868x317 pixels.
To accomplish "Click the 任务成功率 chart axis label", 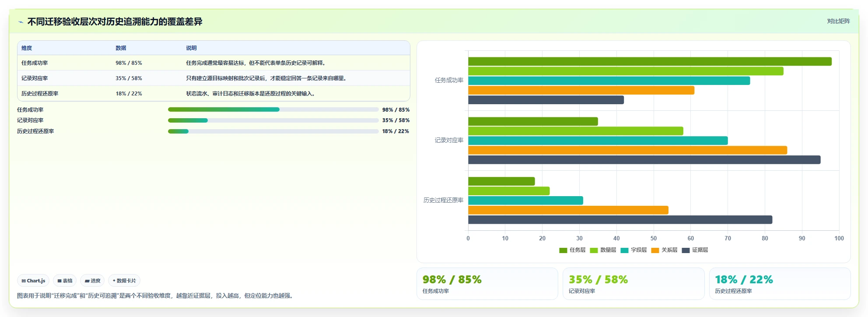I will [x=449, y=81].
